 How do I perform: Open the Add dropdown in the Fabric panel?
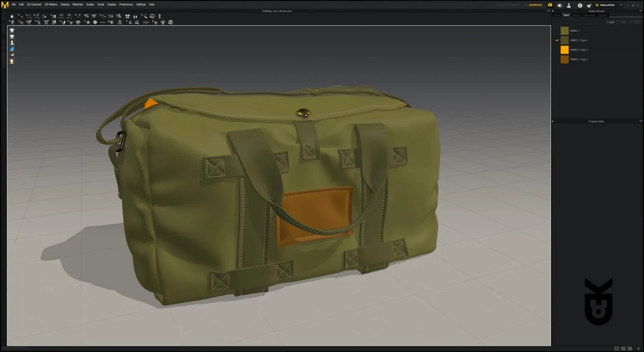[x=610, y=22]
